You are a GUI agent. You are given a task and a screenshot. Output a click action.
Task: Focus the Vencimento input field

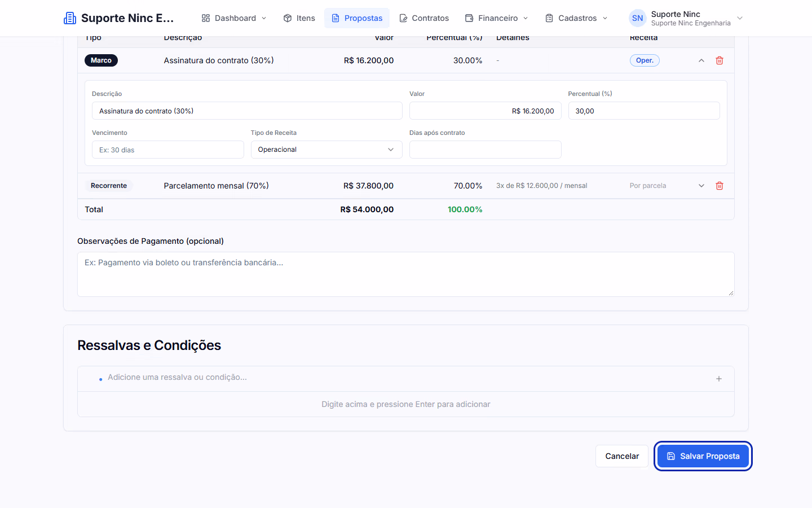[168, 150]
